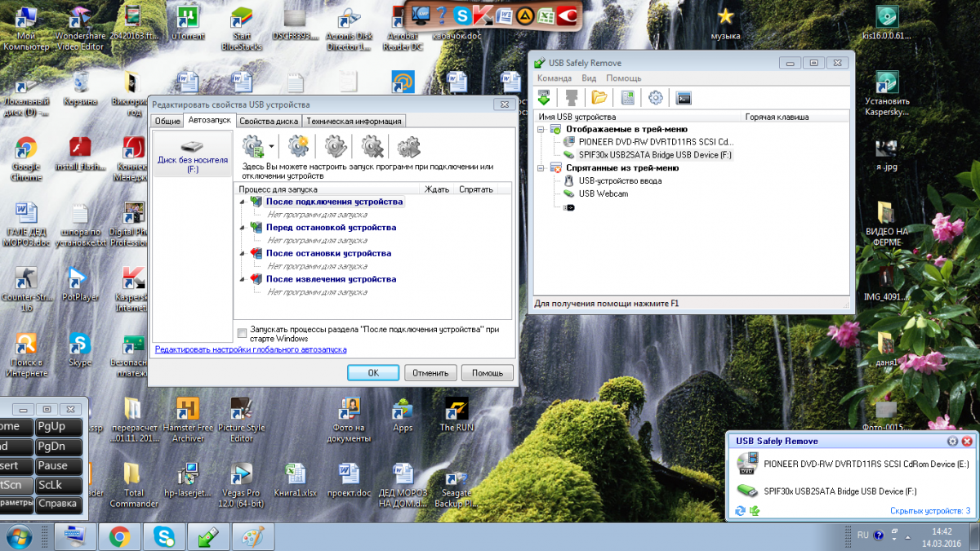Click the add program gear icon with plus
Screen dimensions: 980x551
click(252, 147)
